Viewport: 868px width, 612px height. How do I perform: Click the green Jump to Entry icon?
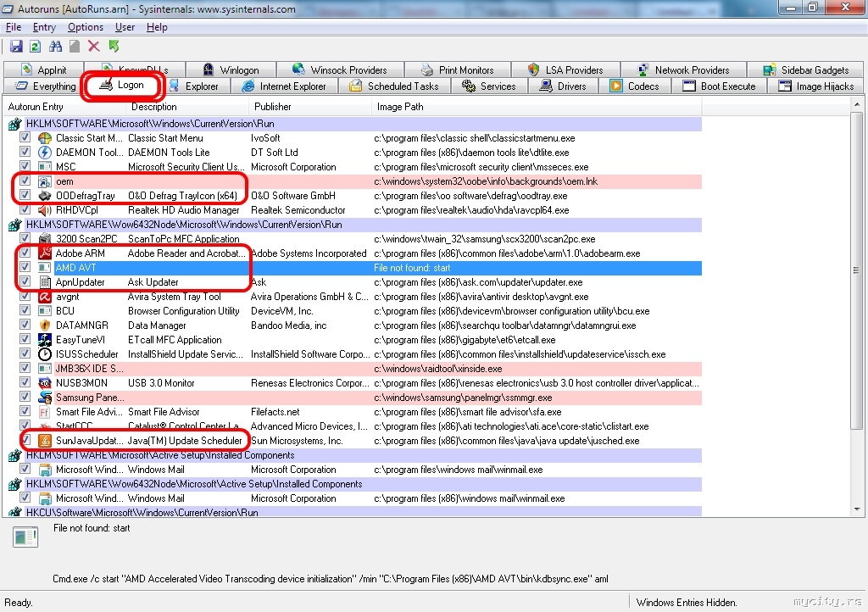point(114,47)
